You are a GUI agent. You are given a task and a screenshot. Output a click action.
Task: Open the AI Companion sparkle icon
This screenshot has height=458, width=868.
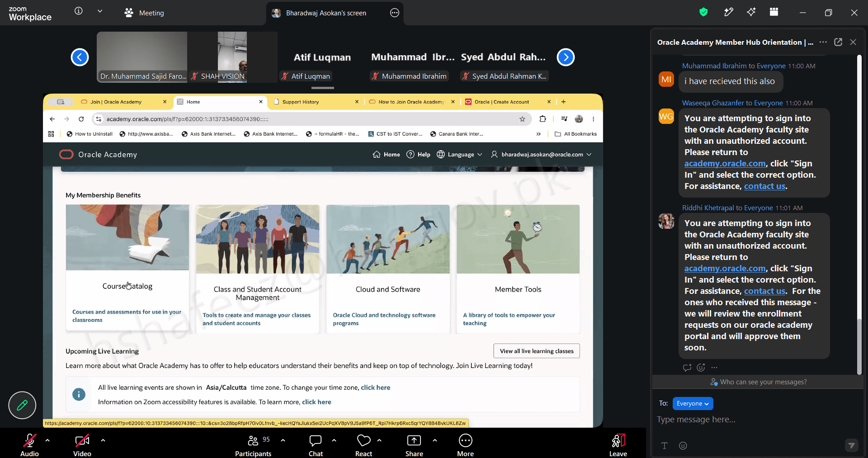click(751, 12)
